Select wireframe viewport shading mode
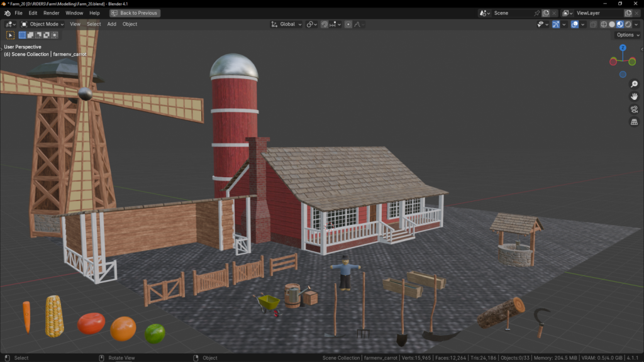 pos(604,25)
